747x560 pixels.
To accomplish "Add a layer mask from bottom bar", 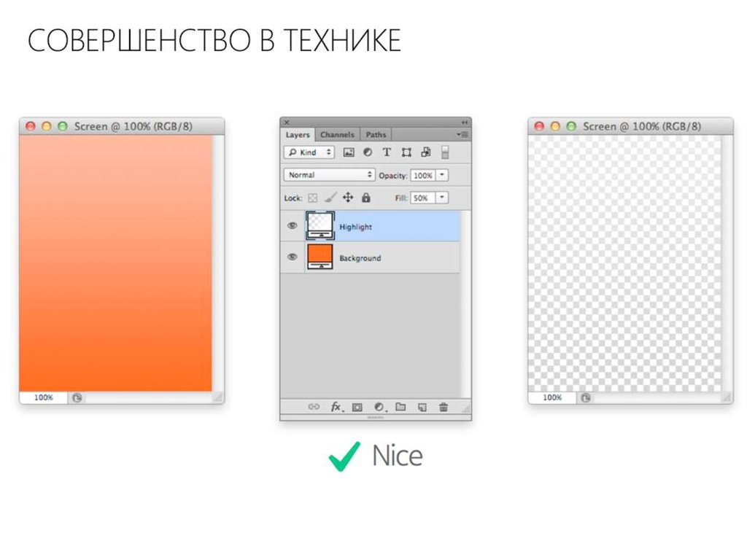I will tap(357, 407).
